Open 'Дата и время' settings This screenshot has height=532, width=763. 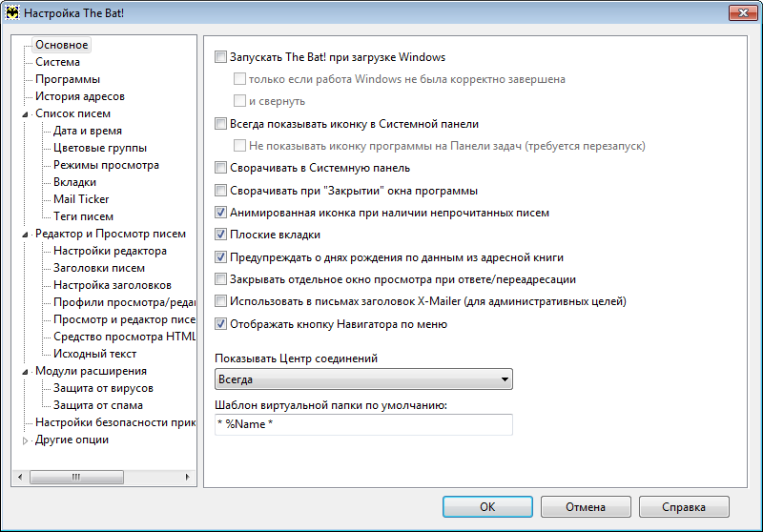[x=88, y=131]
